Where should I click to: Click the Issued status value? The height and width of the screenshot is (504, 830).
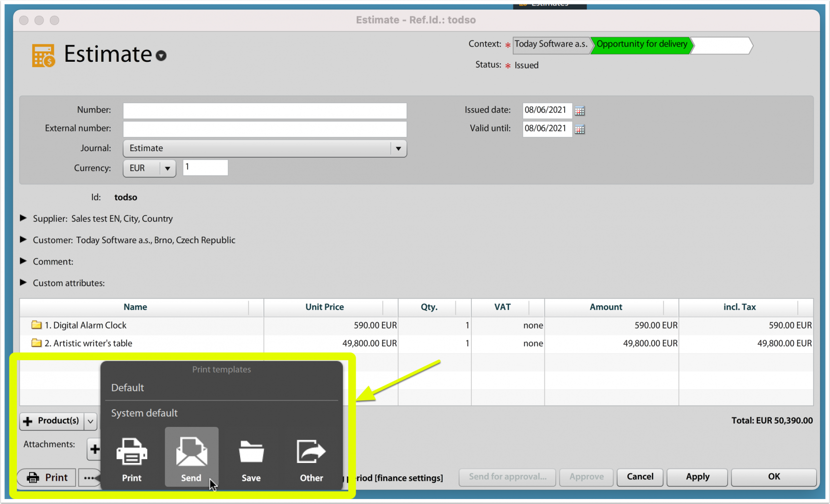point(527,65)
